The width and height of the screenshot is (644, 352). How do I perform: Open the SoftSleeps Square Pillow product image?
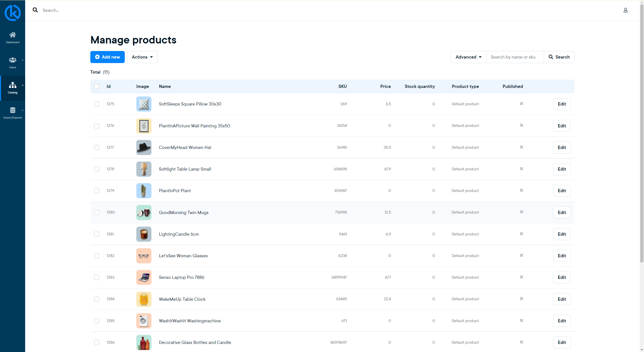(x=143, y=104)
